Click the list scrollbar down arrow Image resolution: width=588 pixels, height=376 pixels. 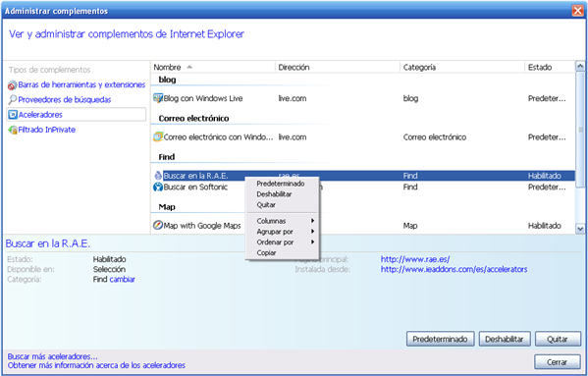click(x=580, y=229)
